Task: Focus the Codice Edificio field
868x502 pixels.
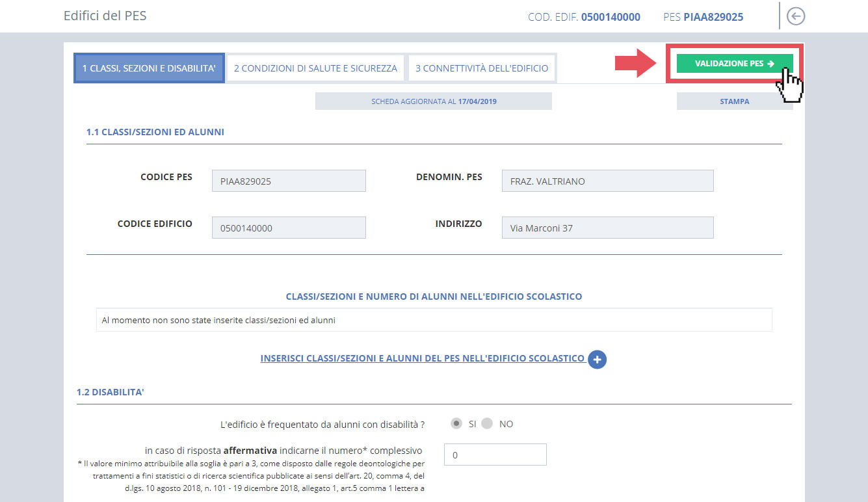Action: tap(289, 228)
